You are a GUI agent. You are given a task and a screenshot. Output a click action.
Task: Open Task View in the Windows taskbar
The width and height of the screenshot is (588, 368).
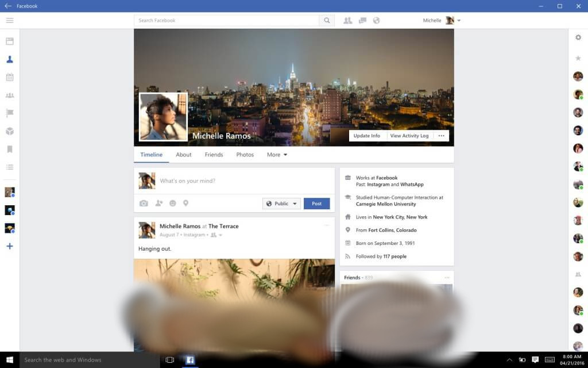pyautogui.click(x=169, y=360)
